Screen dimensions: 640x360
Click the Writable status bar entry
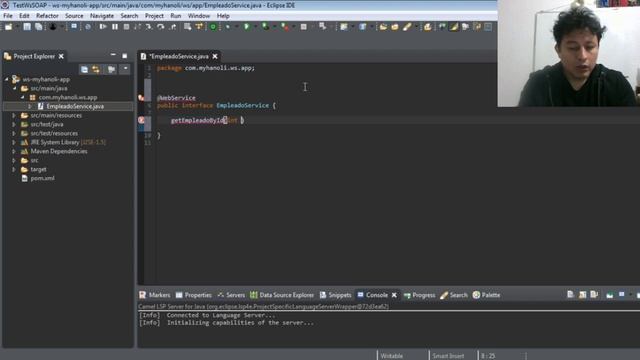click(x=392, y=356)
